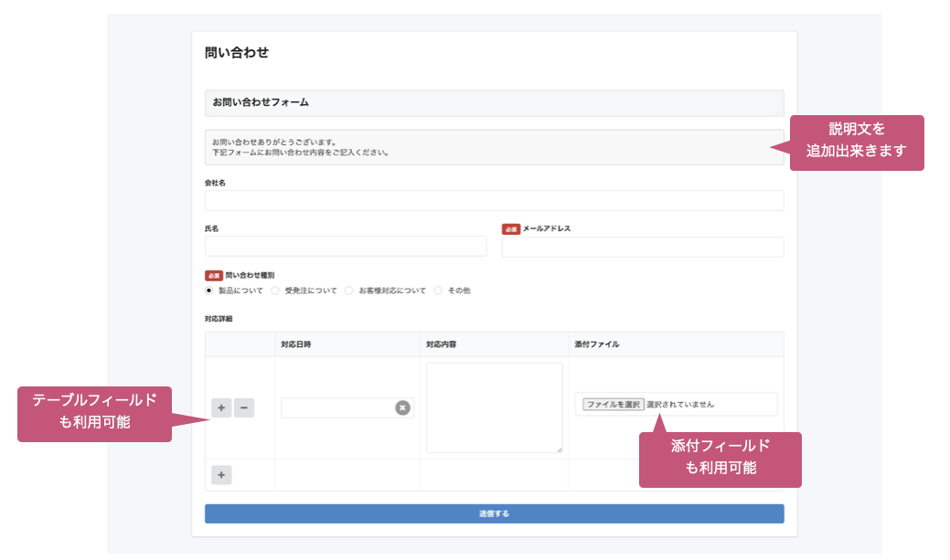Focus the メールアドレス input field
Screen dimensions: 950x560
tap(642, 248)
